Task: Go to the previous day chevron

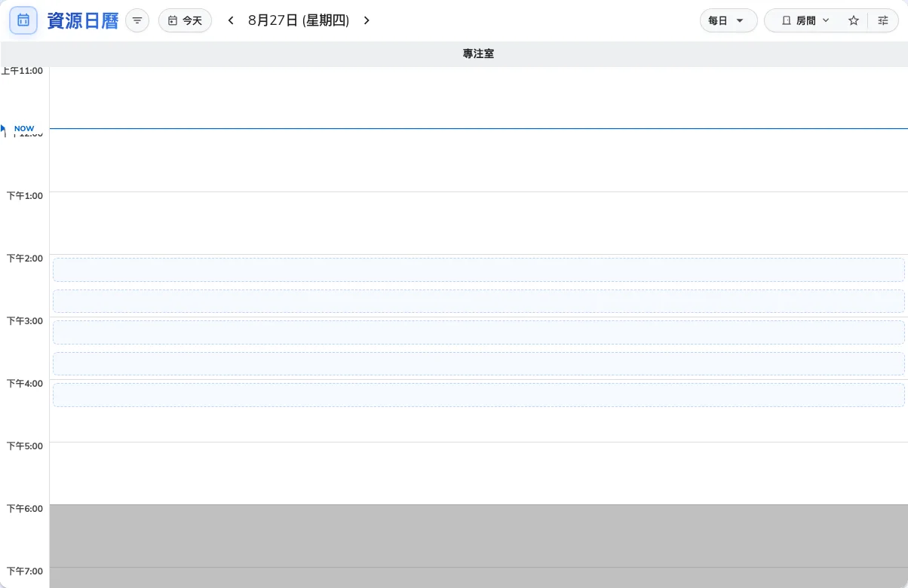Action: coord(231,20)
